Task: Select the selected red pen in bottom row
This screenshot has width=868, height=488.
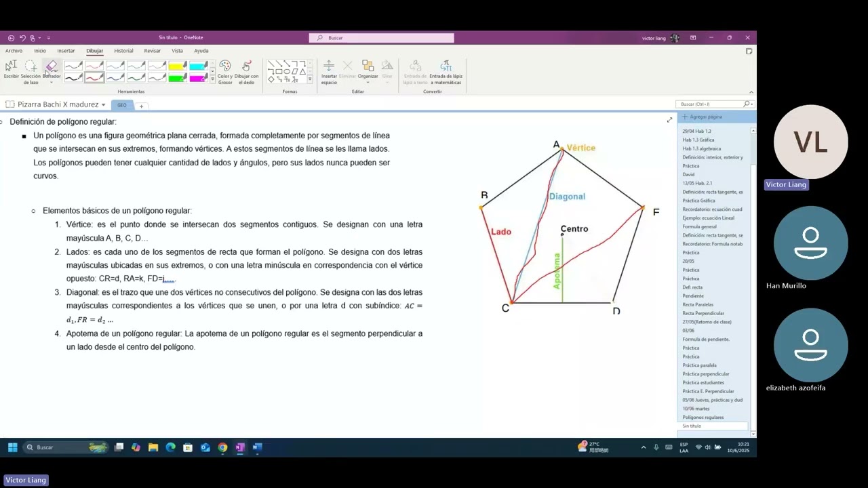Action: tap(94, 77)
